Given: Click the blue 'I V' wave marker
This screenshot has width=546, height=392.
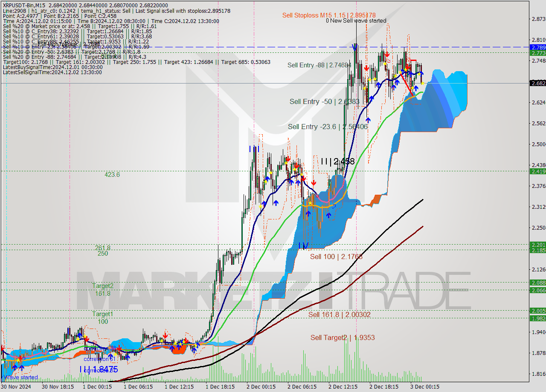Looking at the screenshot, I should (x=303, y=245).
